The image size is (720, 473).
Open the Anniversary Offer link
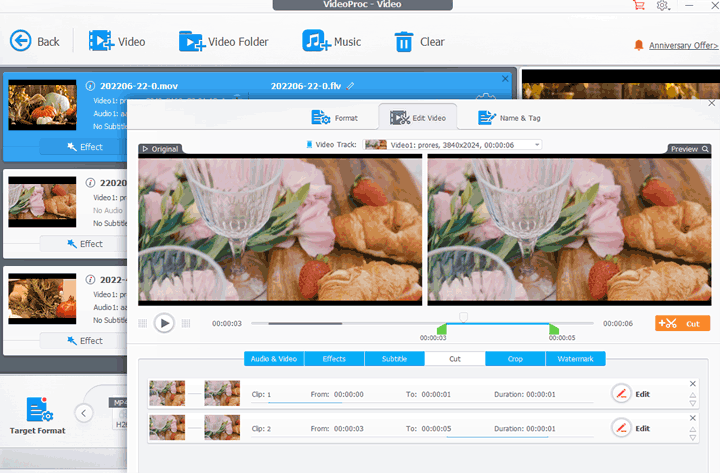(683, 45)
